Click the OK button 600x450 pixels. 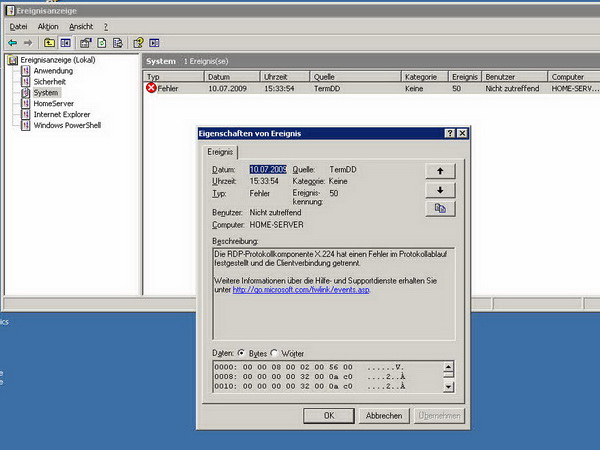(x=329, y=416)
